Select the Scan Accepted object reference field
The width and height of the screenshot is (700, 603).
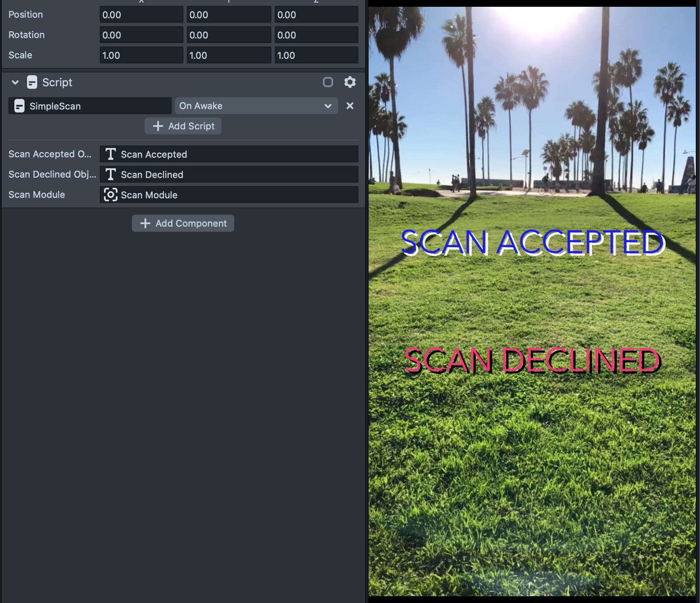coord(237,154)
